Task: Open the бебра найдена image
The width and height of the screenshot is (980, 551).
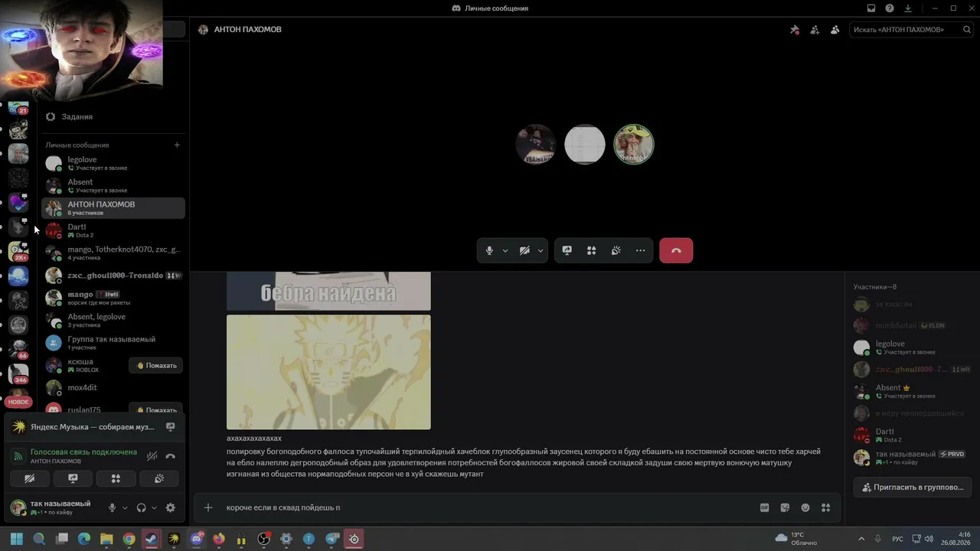Action: (328, 291)
